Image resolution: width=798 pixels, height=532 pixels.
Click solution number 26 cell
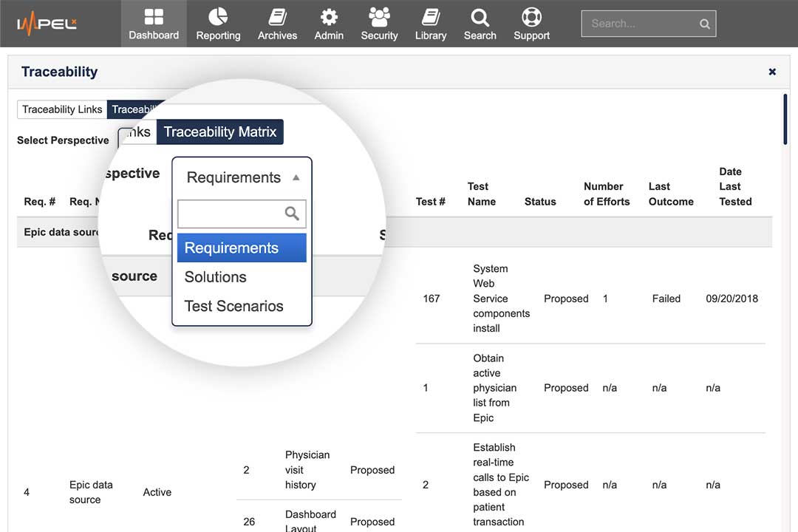249,522
